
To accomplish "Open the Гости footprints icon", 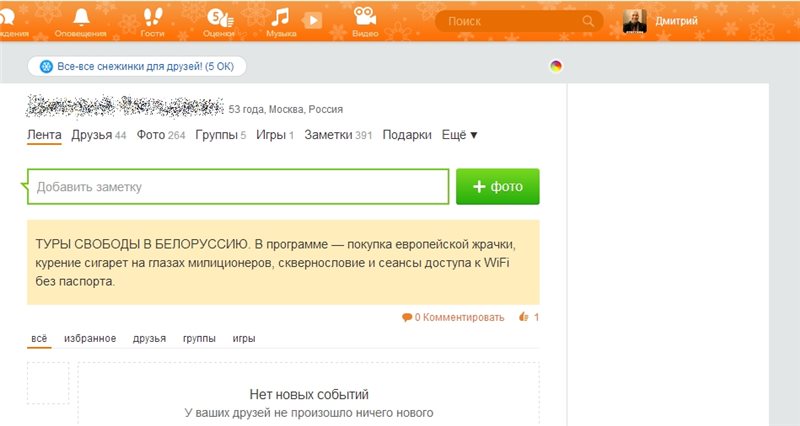I will click(153, 17).
